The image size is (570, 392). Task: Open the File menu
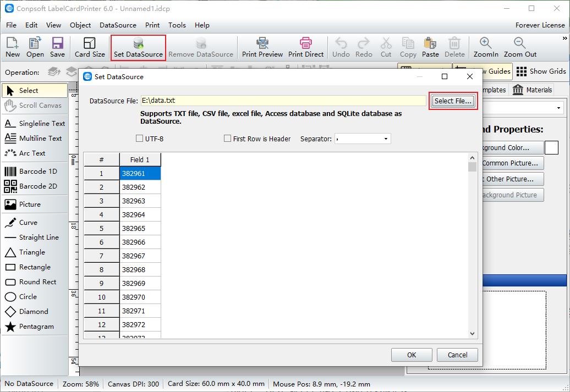pyautogui.click(x=11, y=25)
